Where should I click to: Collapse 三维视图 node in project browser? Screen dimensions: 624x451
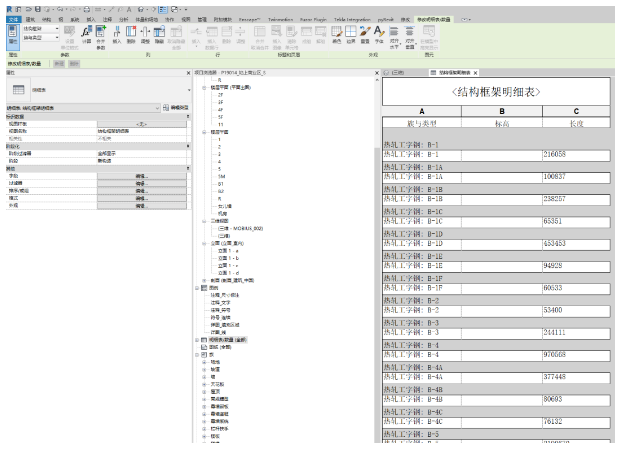click(x=204, y=221)
